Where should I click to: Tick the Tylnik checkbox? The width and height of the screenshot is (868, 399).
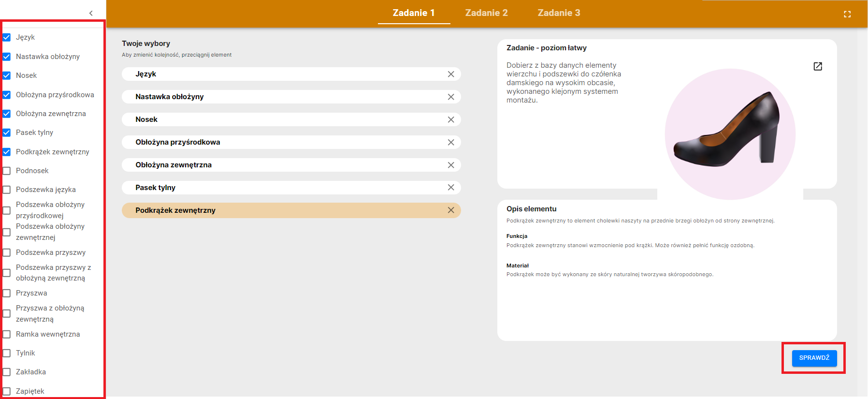click(x=7, y=353)
